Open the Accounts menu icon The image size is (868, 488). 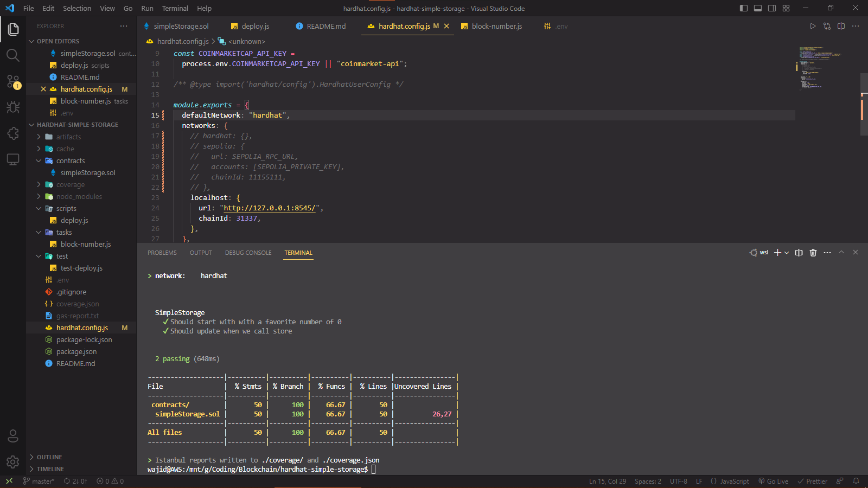pos(13,436)
